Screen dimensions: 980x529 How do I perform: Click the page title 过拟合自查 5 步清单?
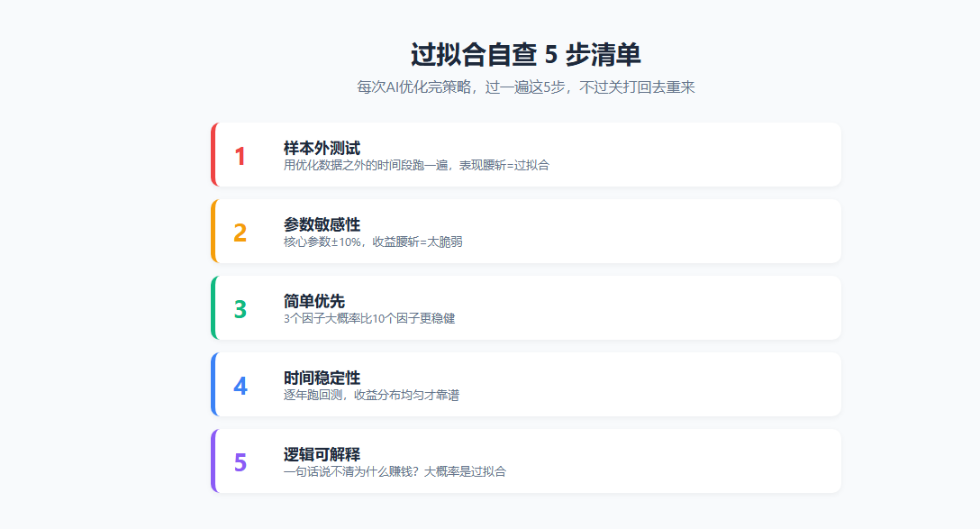(x=526, y=54)
